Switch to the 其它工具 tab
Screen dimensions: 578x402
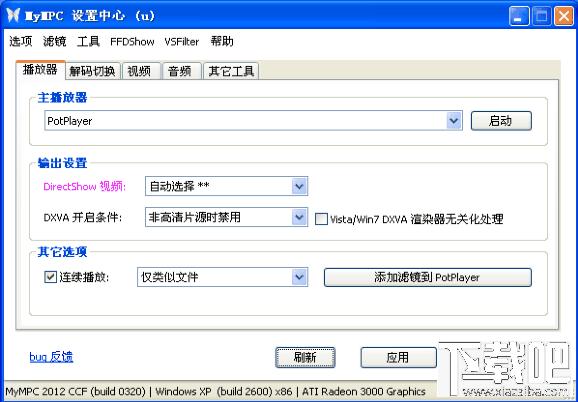point(231,71)
